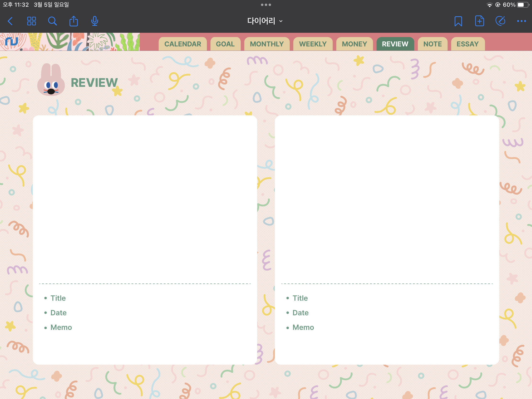Open the page thumbnails grid view
The width and height of the screenshot is (532, 399).
pos(32,21)
